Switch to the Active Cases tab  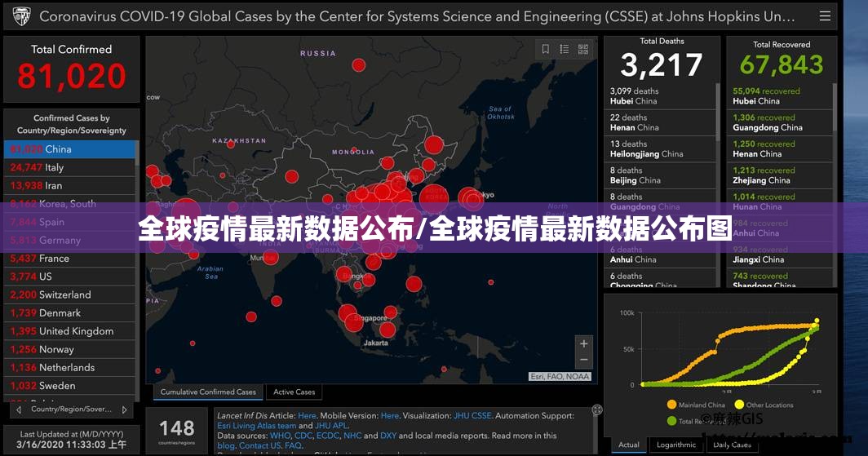tap(294, 392)
